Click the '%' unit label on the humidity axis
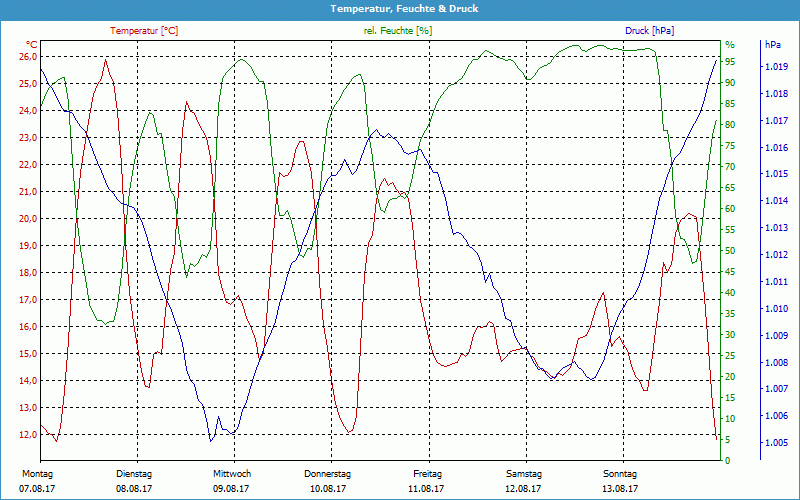The image size is (800, 500). [x=730, y=45]
